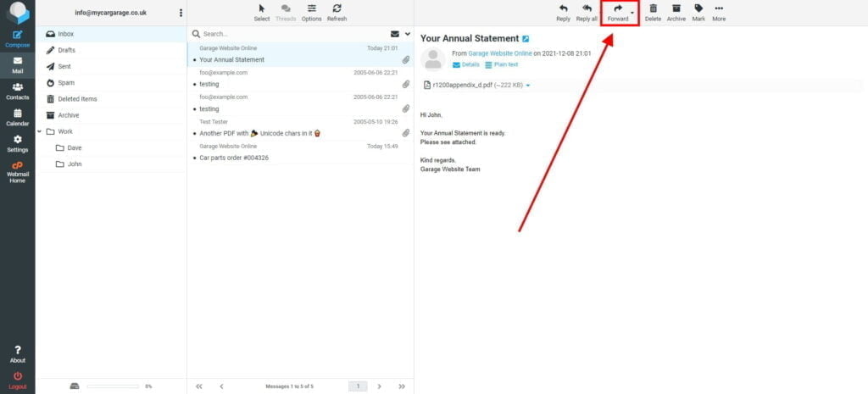Open the Another PDF with Unicode chars email
Screen dimensions: 868x394
coord(301,129)
